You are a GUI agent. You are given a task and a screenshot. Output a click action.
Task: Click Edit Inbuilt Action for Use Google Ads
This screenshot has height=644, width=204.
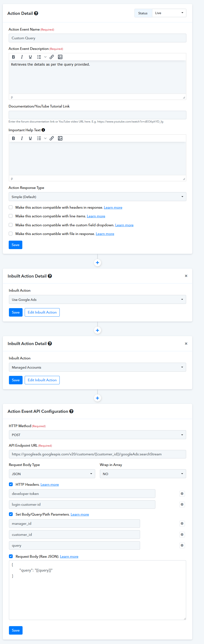[42, 312]
